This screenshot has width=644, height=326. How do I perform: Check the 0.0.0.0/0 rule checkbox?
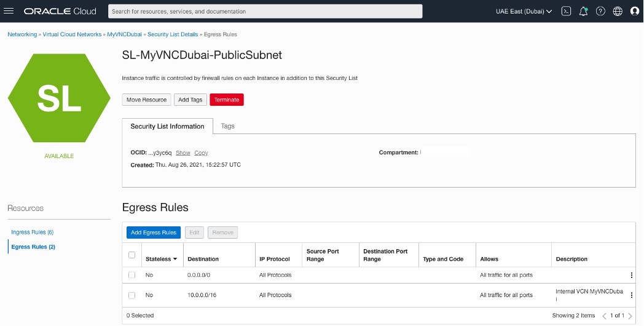(132, 275)
